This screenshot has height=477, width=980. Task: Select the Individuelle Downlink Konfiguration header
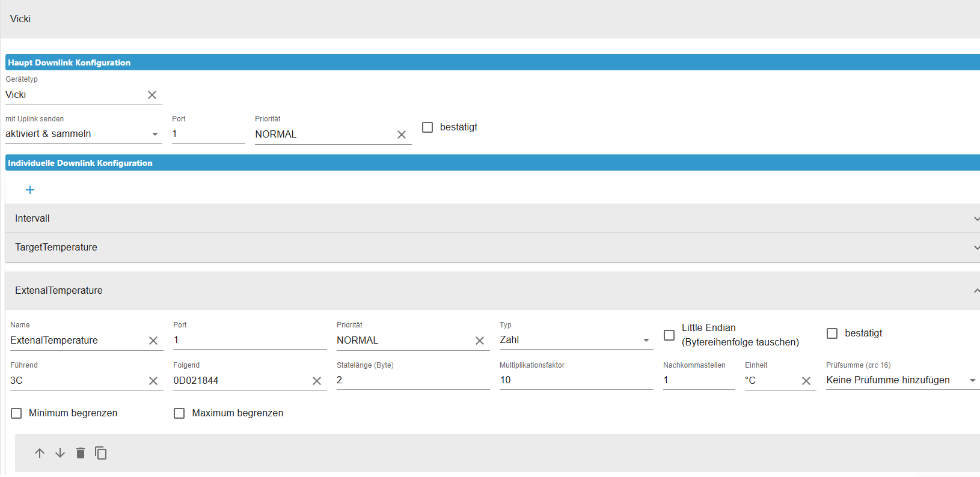tap(492, 163)
